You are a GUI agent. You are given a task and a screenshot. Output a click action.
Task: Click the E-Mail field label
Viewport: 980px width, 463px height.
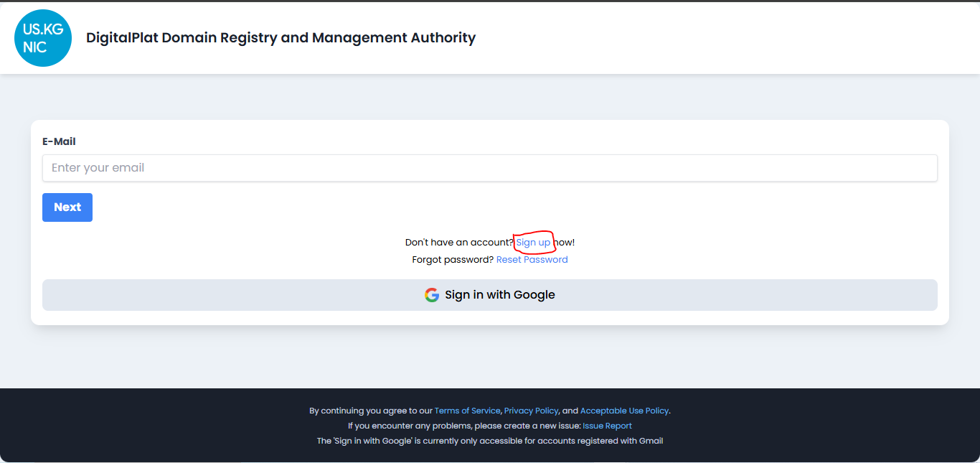tap(59, 141)
